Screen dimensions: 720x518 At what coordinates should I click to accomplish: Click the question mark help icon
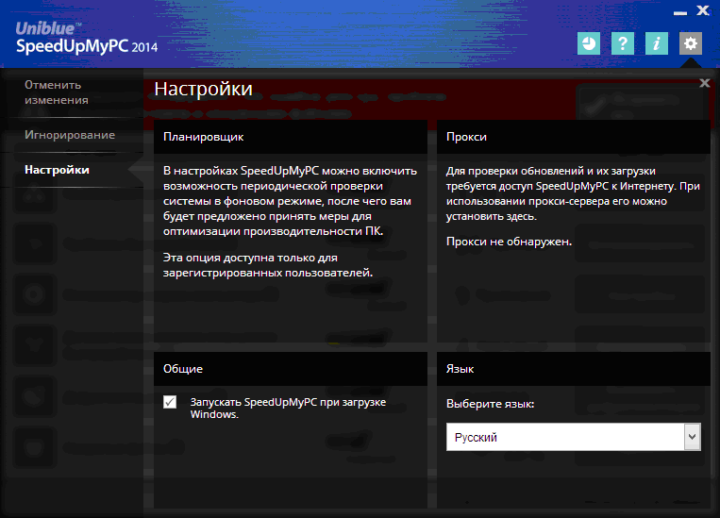coord(623,43)
